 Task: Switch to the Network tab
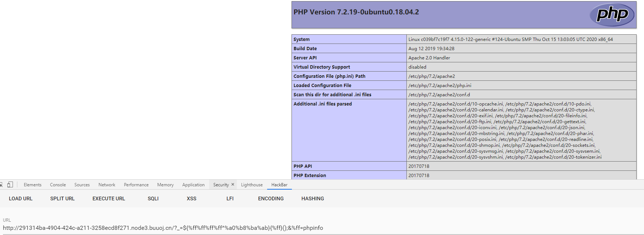click(107, 185)
